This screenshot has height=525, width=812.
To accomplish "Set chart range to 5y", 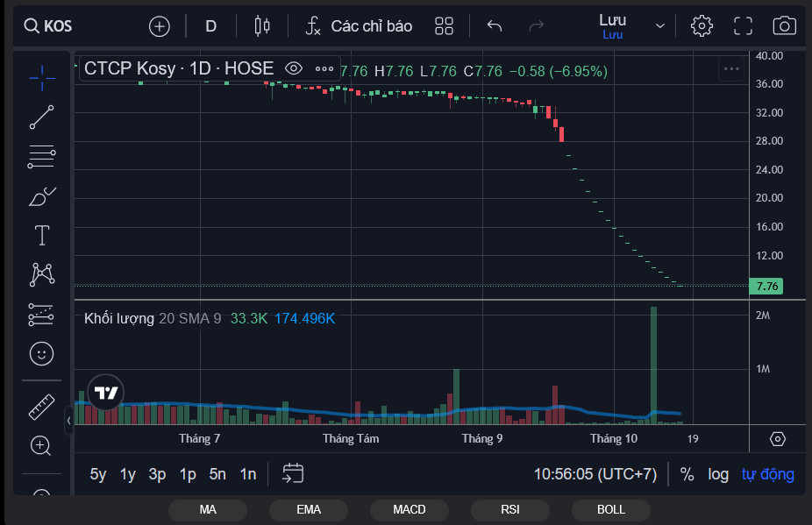I will [x=98, y=474].
